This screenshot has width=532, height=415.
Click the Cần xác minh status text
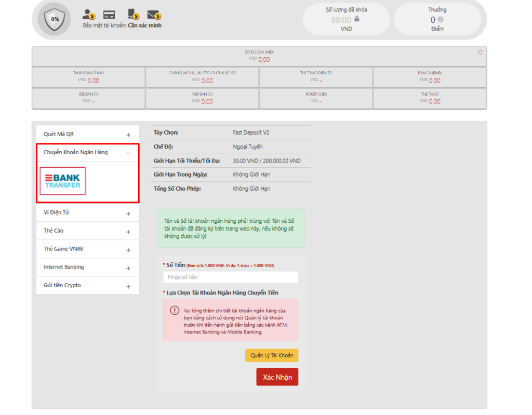point(144,25)
